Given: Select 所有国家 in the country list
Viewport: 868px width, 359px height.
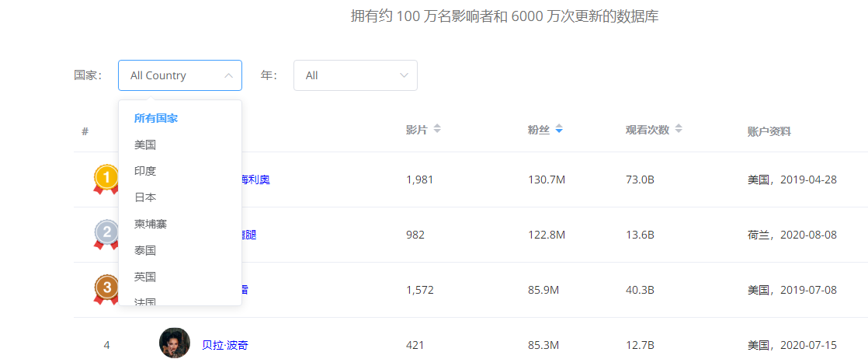Looking at the screenshot, I should point(156,118).
